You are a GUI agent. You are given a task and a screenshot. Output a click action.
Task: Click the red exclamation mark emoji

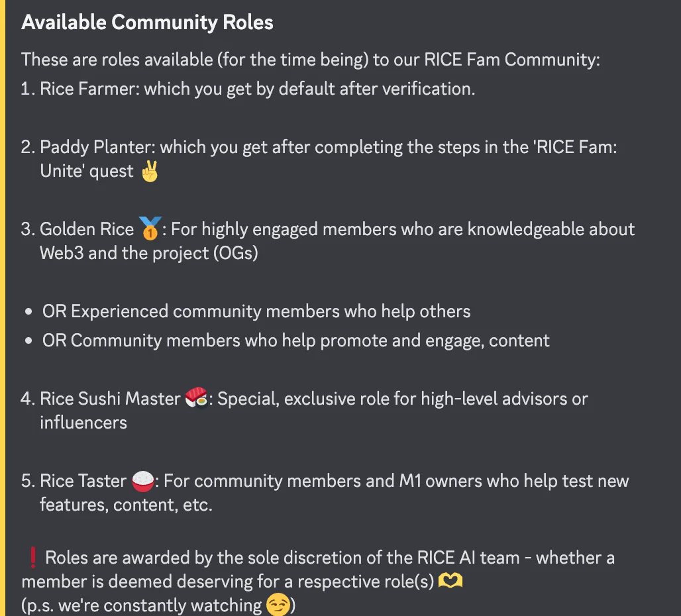(x=32, y=558)
